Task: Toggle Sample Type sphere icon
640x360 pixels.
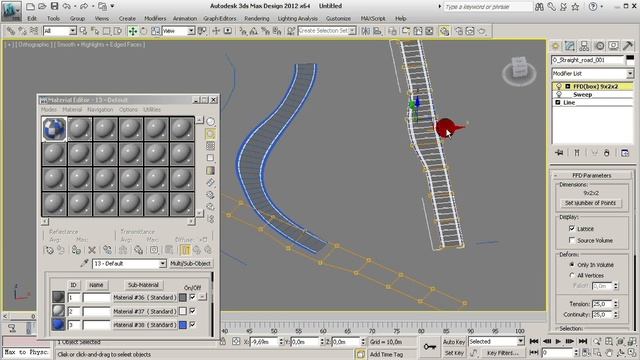Action: pyautogui.click(x=210, y=122)
